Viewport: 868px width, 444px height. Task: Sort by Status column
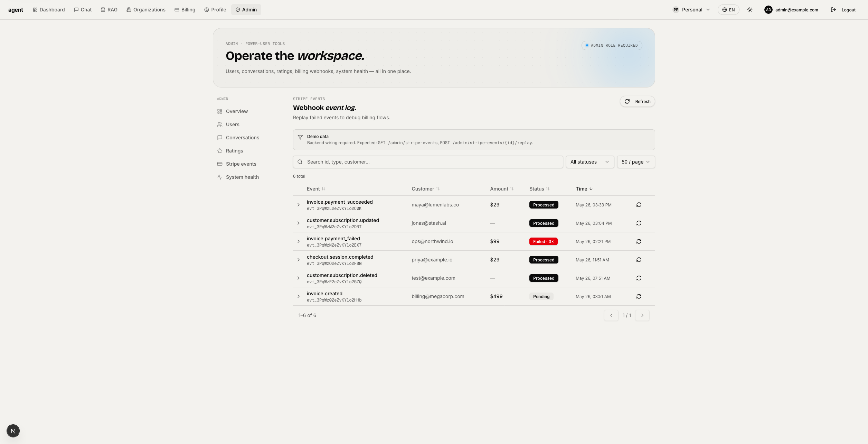(x=539, y=189)
